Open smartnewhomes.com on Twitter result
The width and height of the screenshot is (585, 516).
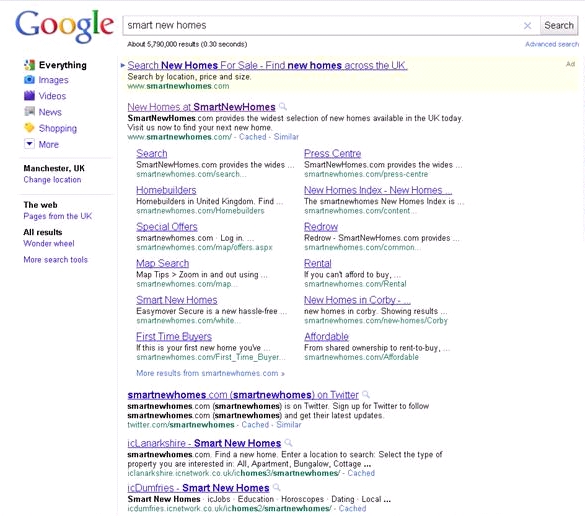[243, 395]
